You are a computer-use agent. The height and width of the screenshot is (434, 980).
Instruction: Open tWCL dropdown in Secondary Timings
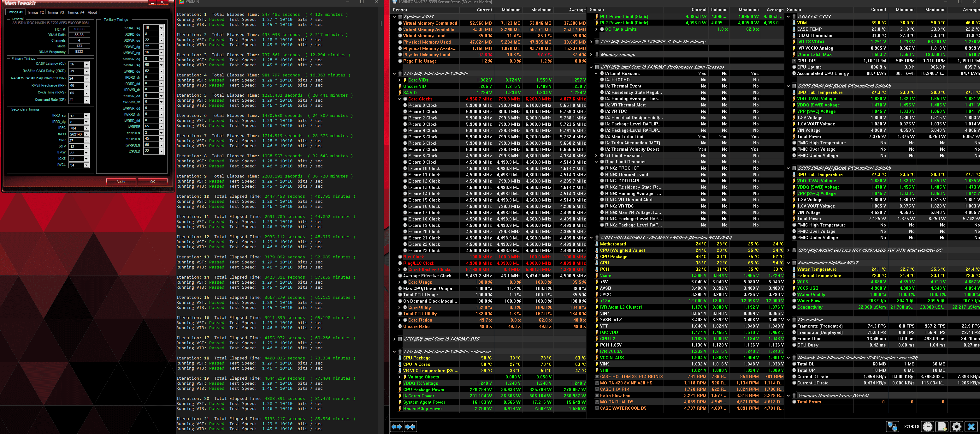86,165
